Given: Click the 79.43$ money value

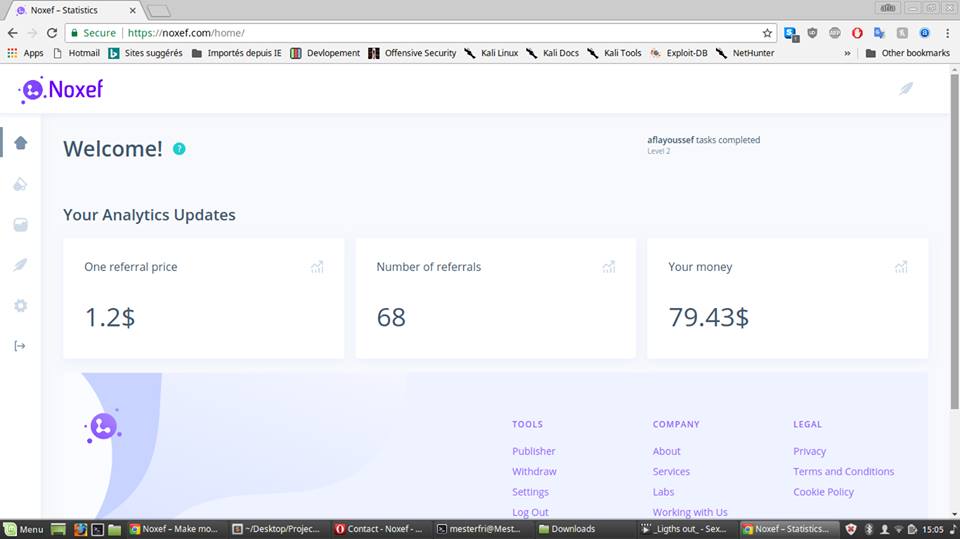Looking at the screenshot, I should click(708, 317).
